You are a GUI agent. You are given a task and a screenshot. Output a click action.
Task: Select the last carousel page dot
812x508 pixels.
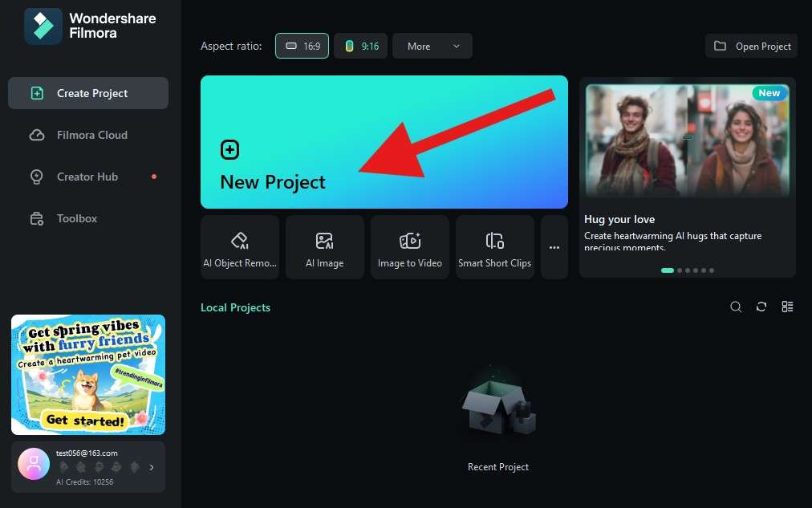[x=712, y=270]
